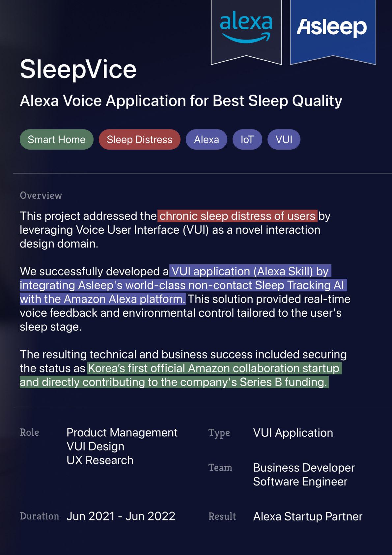Click the VUI tag pill
This screenshot has height=555, width=392.
click(284, 139)
